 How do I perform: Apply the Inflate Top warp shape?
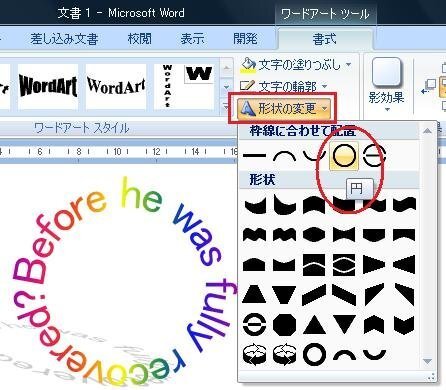point(254,265)
